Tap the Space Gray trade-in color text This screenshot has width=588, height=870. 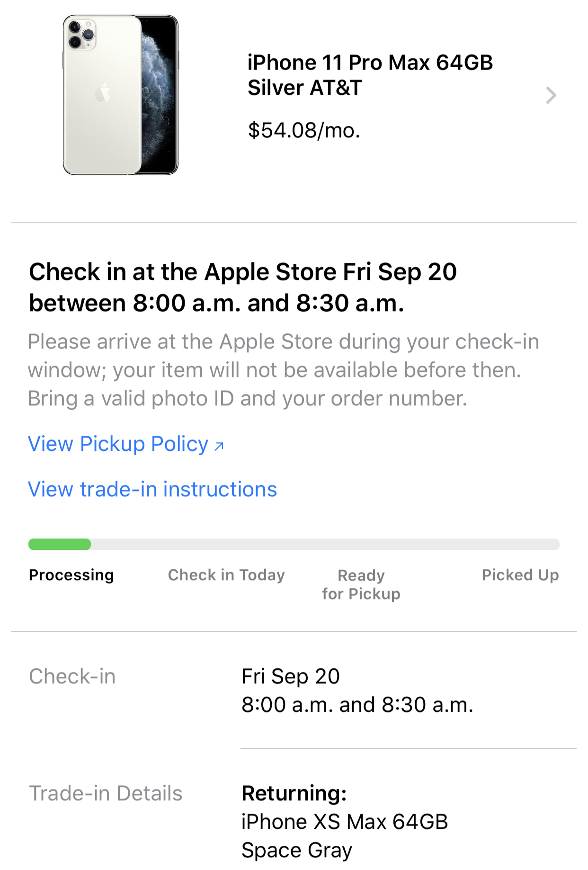click(x=297, y=851)
